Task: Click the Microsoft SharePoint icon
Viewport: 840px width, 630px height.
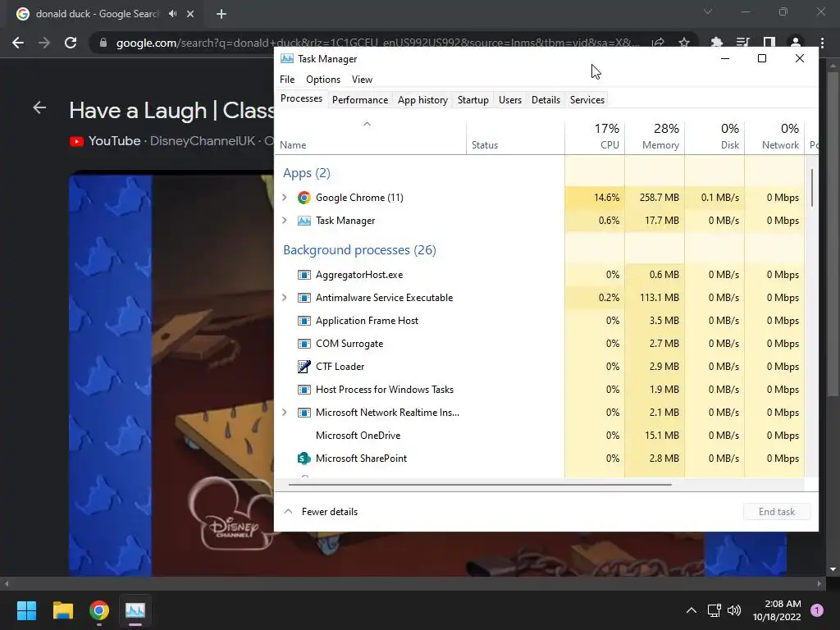Action: [x=304, y=459]
